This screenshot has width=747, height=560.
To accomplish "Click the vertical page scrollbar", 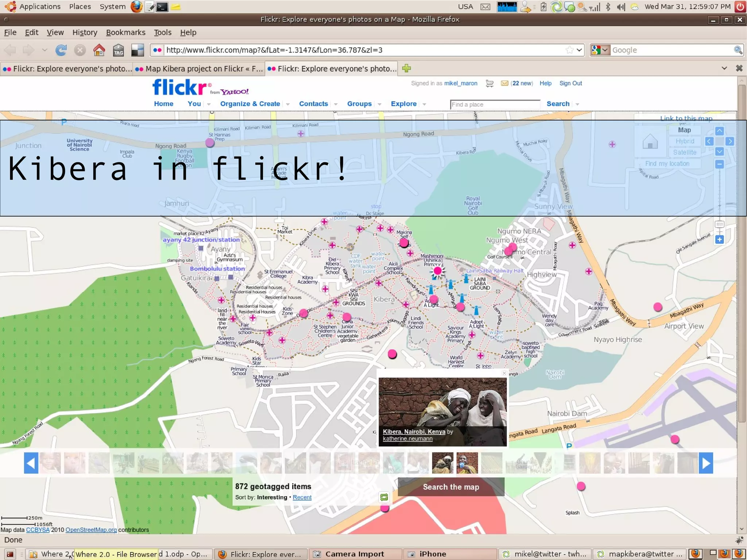I will coord(742,253).
